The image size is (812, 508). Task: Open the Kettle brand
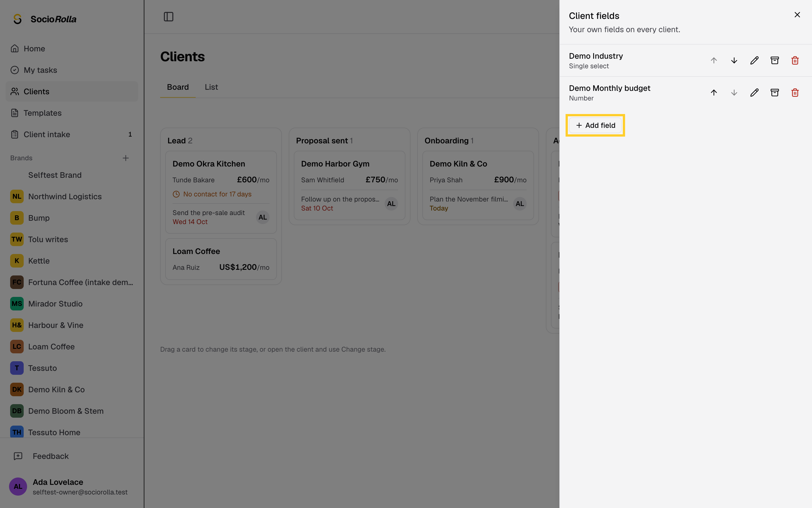(x=72, y=261)
